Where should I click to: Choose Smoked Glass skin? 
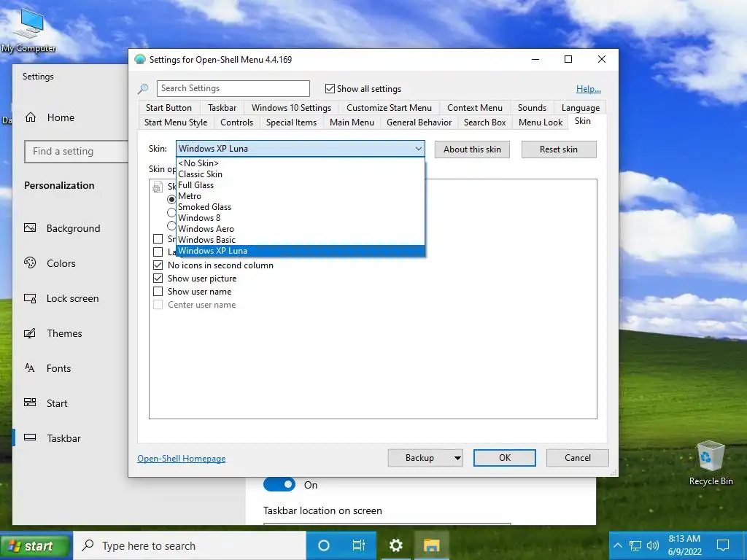pos(300,206)
